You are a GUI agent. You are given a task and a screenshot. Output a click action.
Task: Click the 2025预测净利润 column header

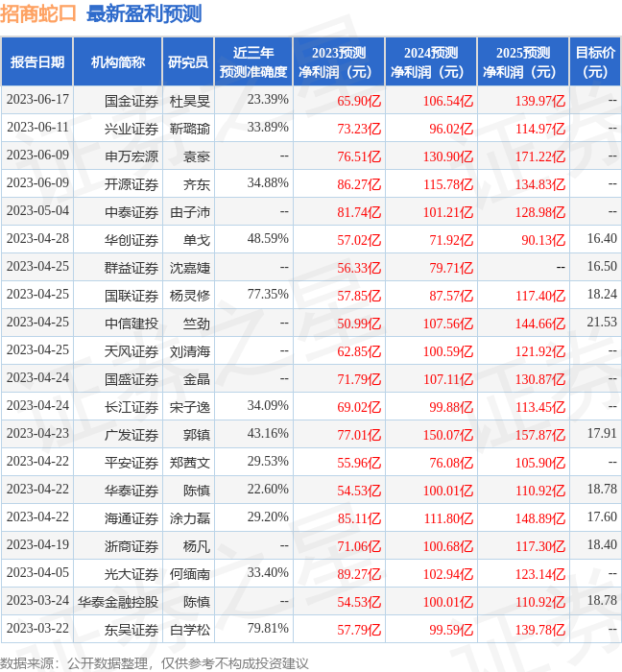pyautogui.click(x=523, y=62)
